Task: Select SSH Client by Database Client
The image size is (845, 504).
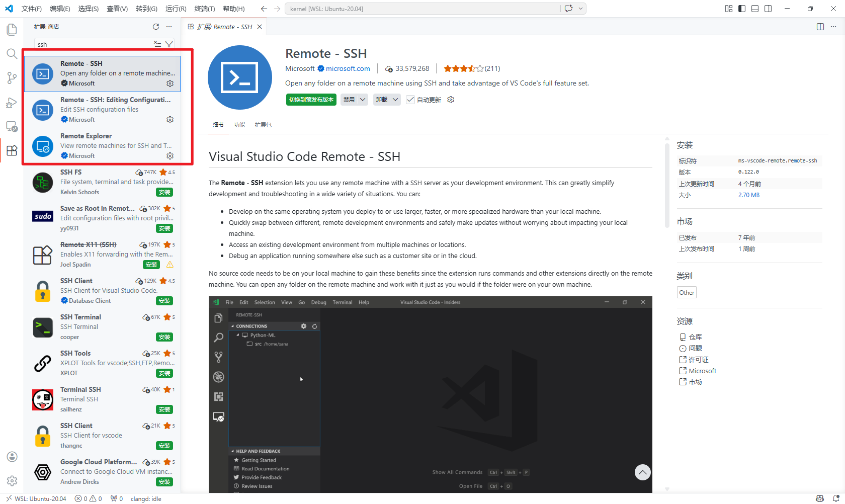Action: click(x=103, y=291)
